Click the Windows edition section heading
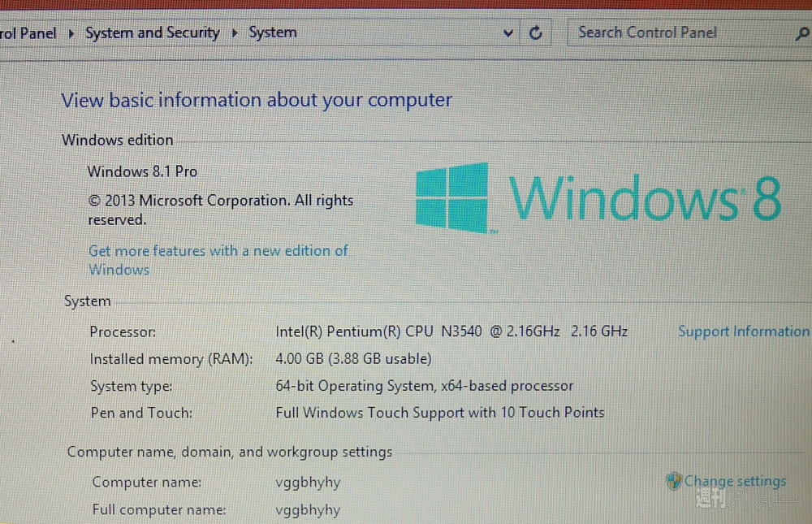This screenshot has height=524, width=812. 118,140
